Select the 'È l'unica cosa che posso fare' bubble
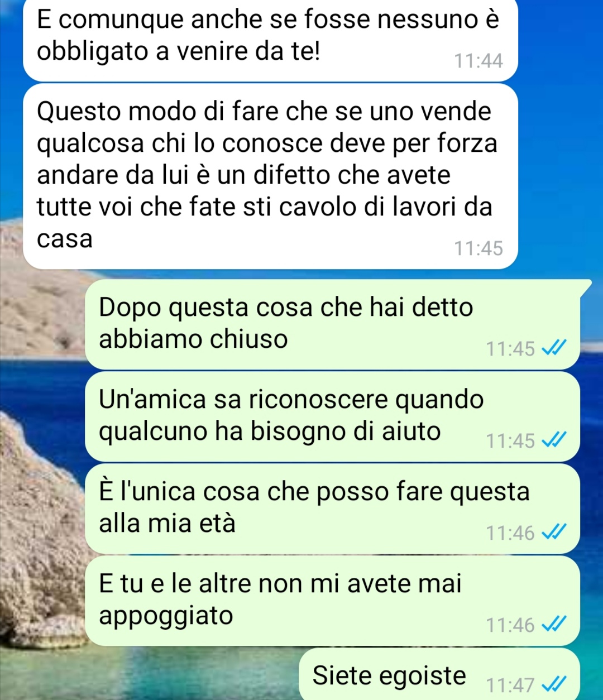This screenshot has width=603, height=700. click(x=332, y=509)
